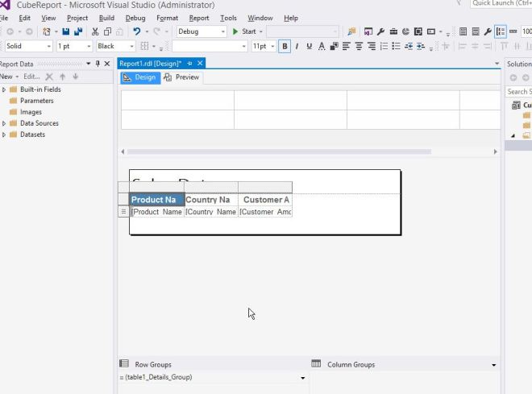Click the horizontal scrollbar in the design pane

[x=278, y=151]
